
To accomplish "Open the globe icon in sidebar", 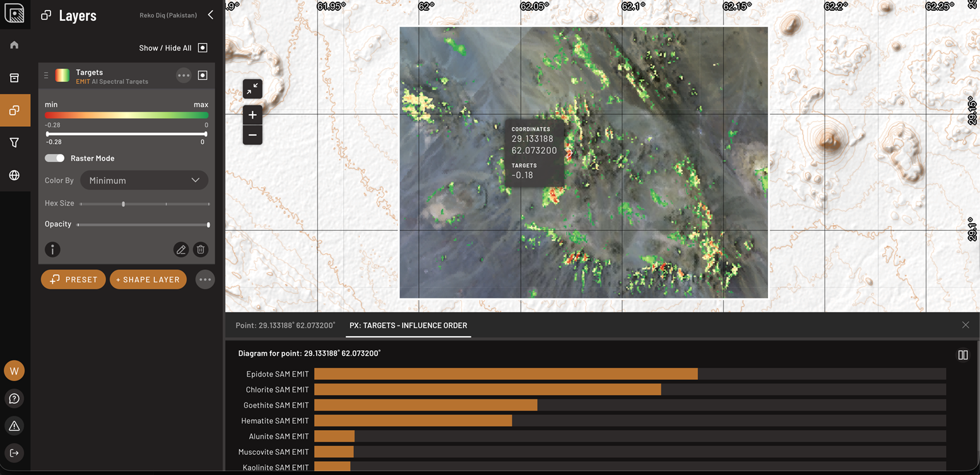I will point(15,175).
